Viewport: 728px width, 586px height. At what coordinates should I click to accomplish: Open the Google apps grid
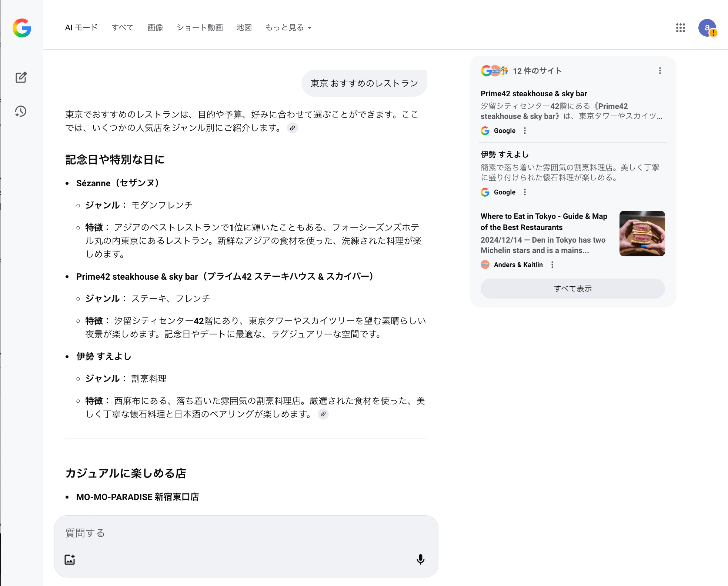tap(680, 28)
